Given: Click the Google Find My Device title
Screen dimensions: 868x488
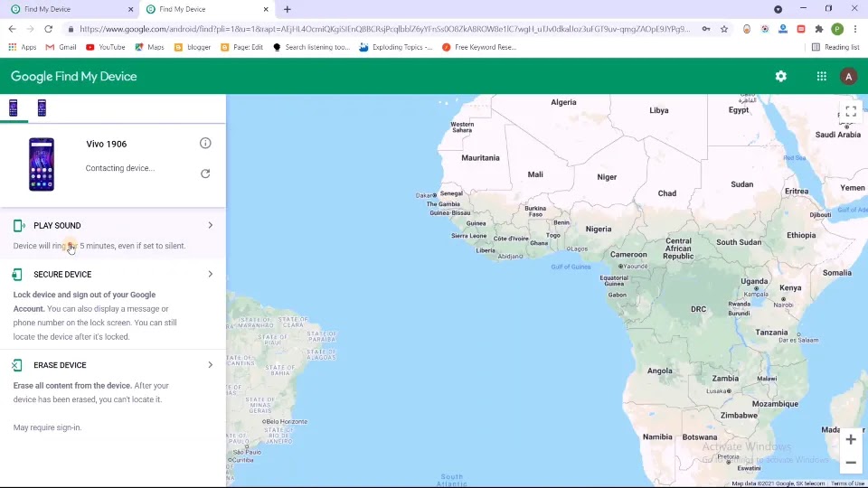Looking at the screenshot, I should 73,76.
